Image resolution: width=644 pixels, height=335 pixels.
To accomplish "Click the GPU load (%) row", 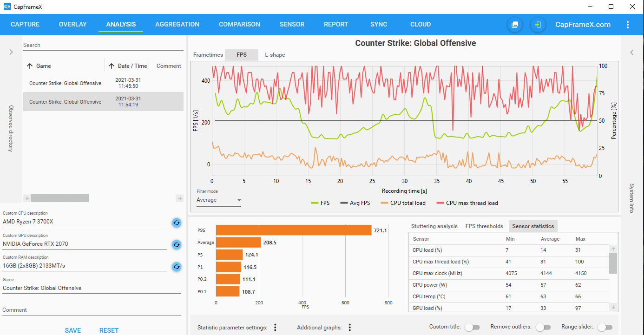I will [x=509, y=308].
